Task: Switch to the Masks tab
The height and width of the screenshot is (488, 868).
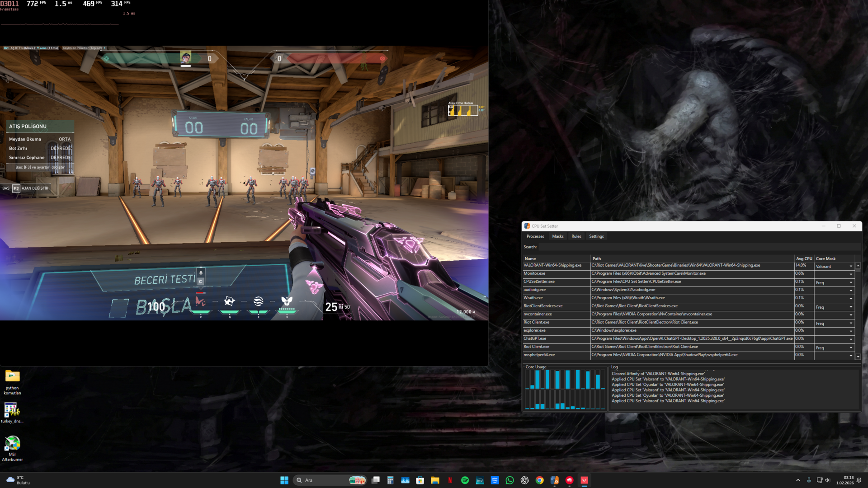Action: [x=557, y=236]
